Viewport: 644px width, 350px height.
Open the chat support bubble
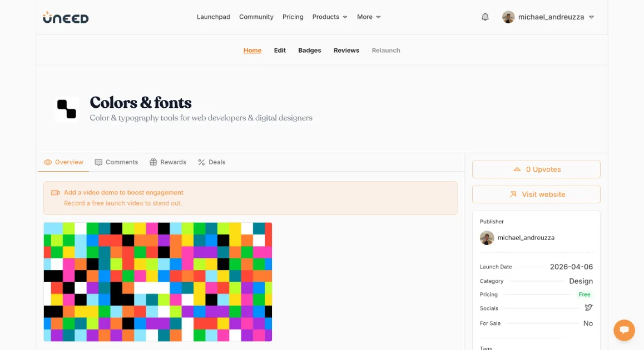624,330
